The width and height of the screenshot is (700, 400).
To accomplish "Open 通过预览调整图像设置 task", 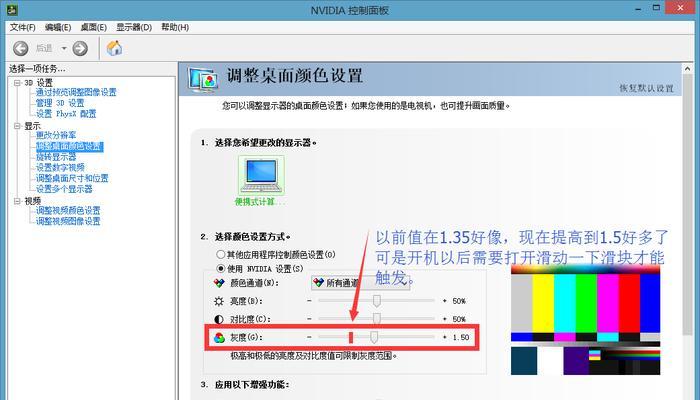I will click(x=76, y=92).
